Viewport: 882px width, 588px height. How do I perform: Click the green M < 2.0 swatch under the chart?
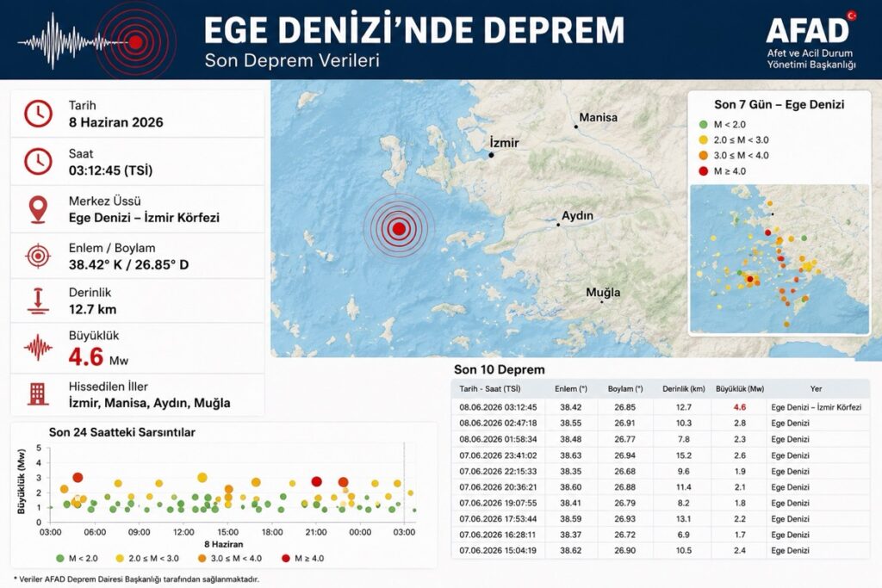pyautogui.click(x=60, y=558)
